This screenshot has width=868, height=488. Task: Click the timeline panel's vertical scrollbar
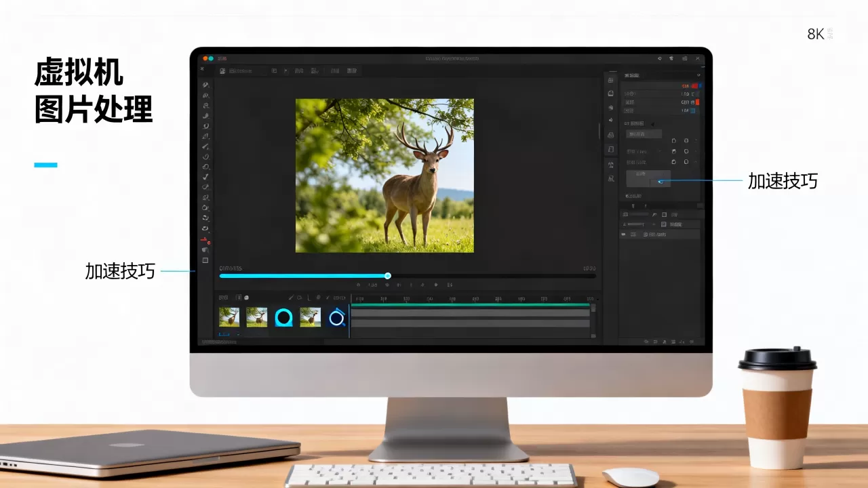594,320
